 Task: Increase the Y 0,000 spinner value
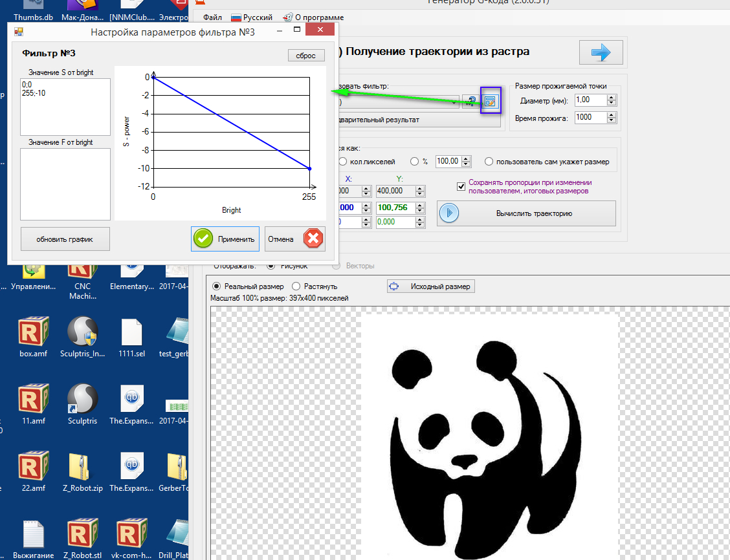[420, 219]
